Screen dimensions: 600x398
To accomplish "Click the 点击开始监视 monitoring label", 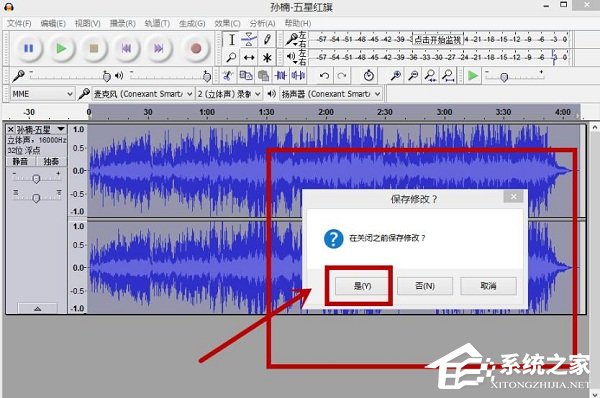I will (438, 39).
